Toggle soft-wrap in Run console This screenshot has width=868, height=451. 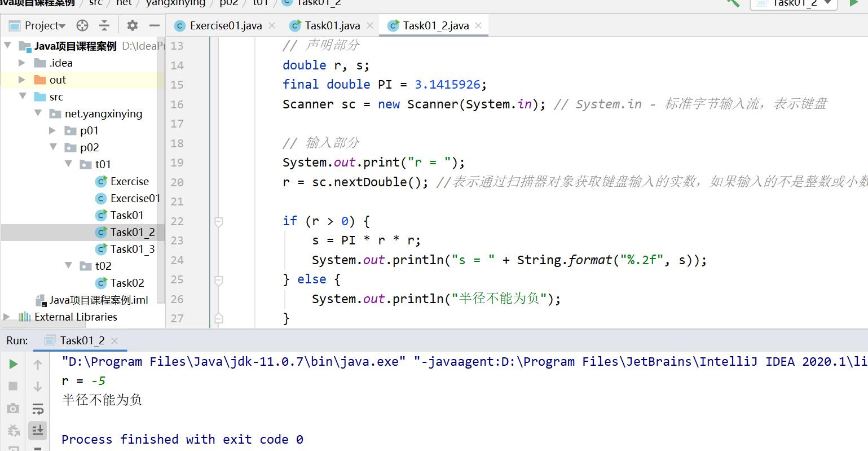pos(38,409)
